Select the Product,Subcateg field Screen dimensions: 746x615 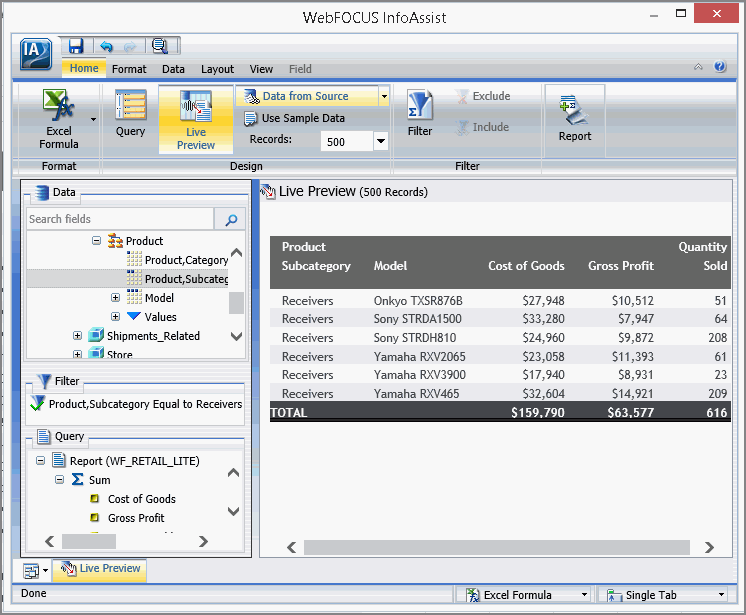178,279
